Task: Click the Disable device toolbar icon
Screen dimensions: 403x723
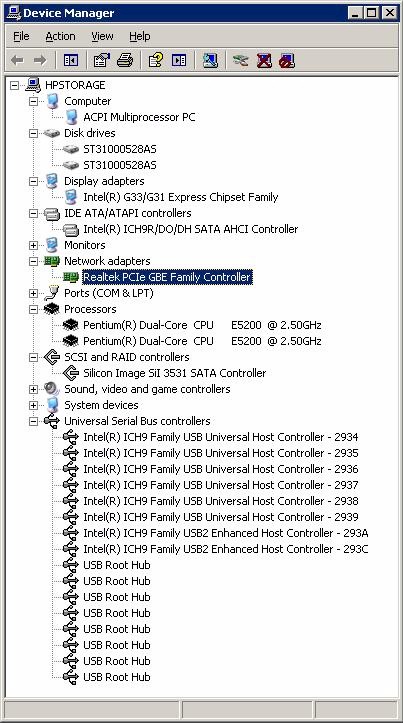Action: pos(287,60)
